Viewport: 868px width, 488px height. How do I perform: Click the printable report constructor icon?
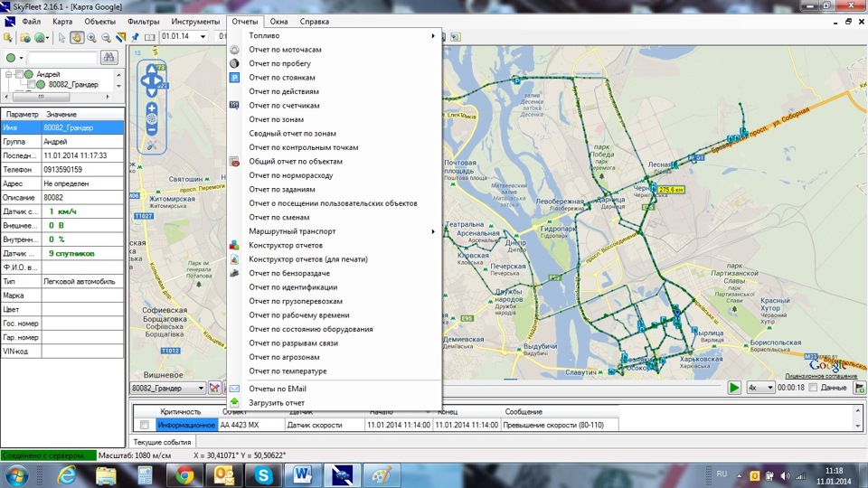(235, 259)
